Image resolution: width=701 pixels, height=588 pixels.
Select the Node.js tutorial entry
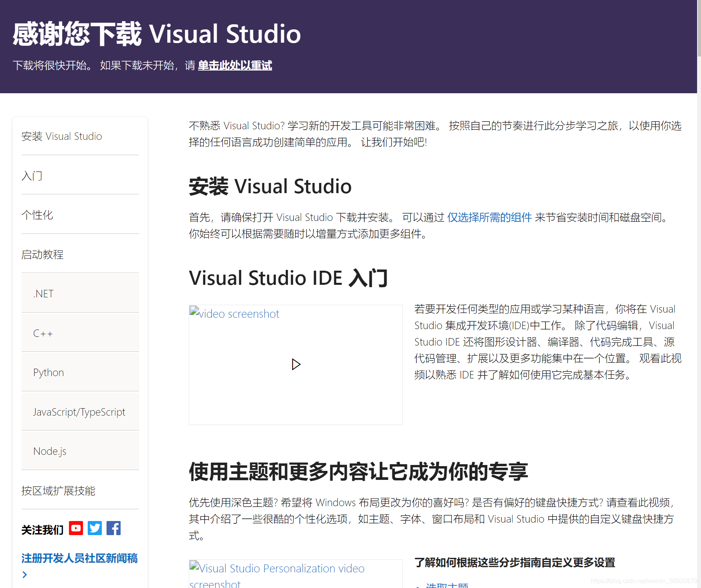(x=50, y=451)
